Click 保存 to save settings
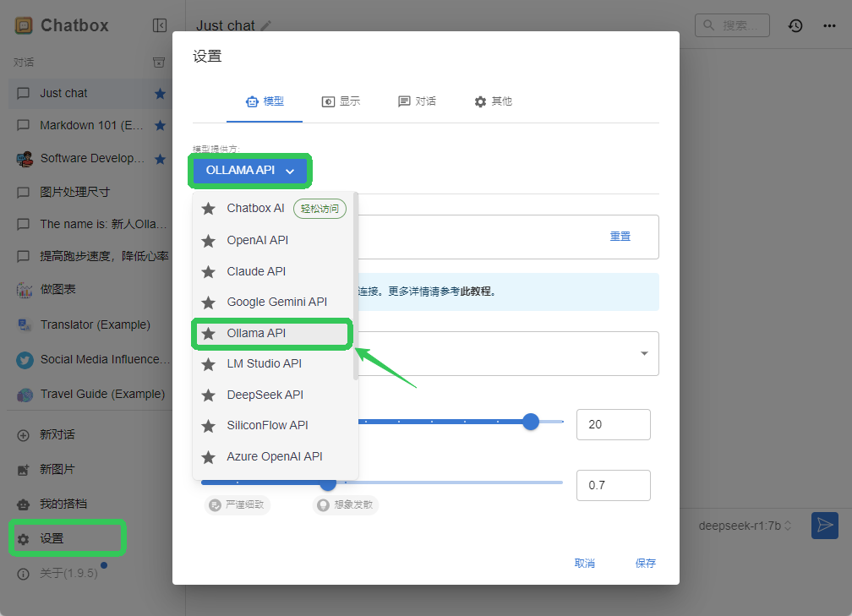Image resolution: width=852 pixels, height=616 pixels. click(x=646, y=564)
